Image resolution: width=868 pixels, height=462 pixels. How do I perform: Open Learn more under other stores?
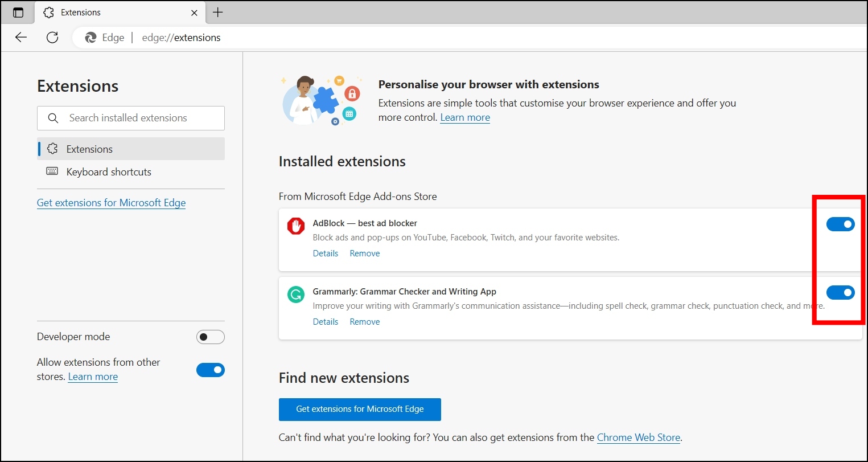point(93,377)
